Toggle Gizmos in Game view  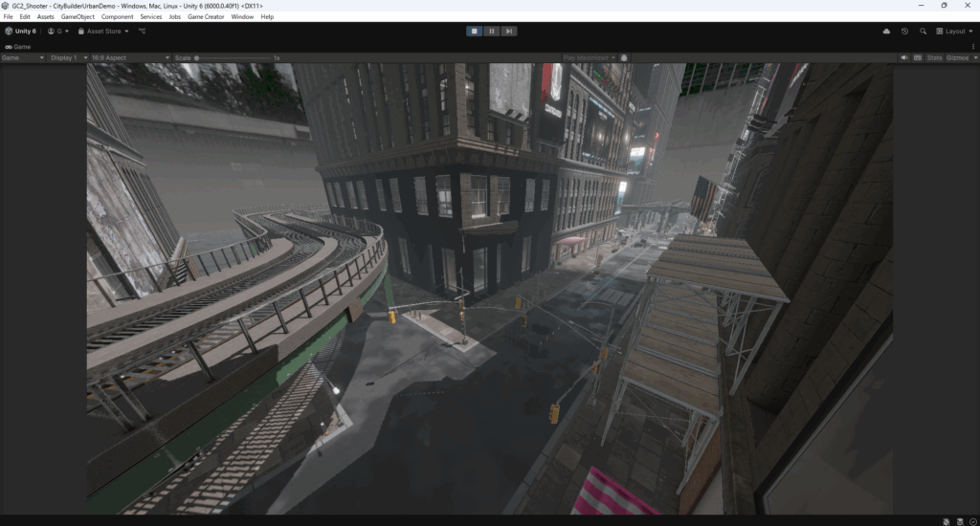tap(956, 57)
